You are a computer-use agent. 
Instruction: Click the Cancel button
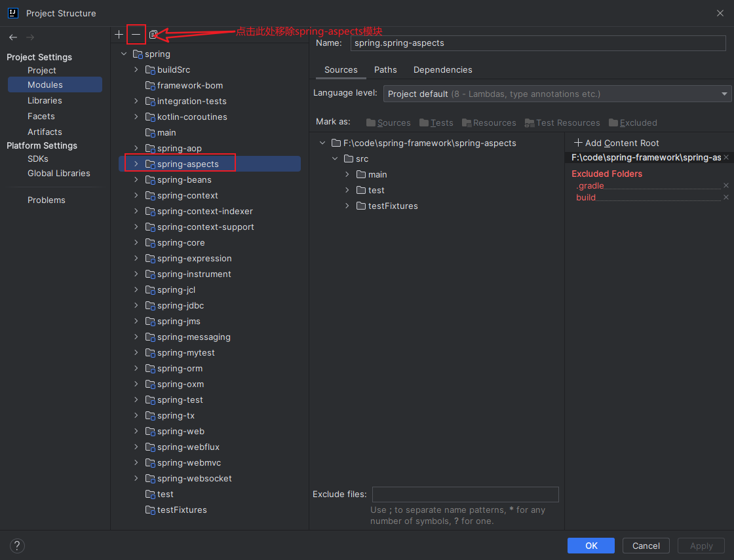[646, 546]
